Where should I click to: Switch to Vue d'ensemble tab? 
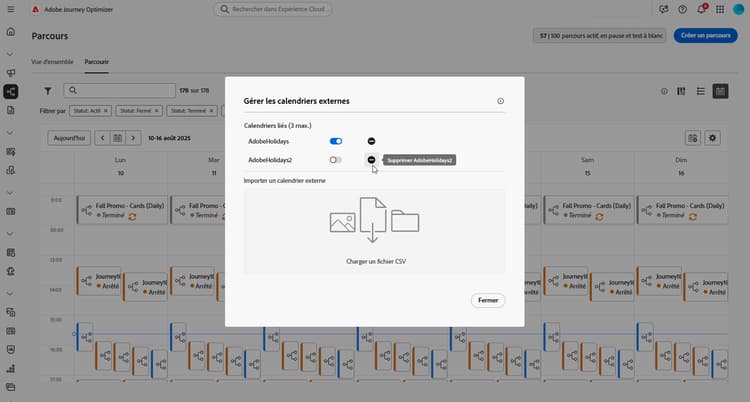[53, 62]
